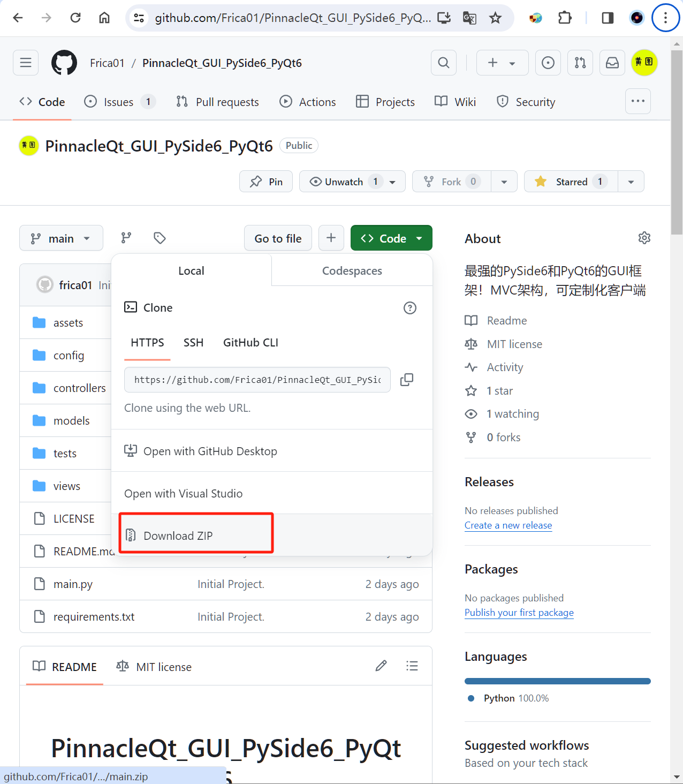Switch to the Issues tab
The width and height of the screenshot is (683, 784).
(x=119, y=102)
